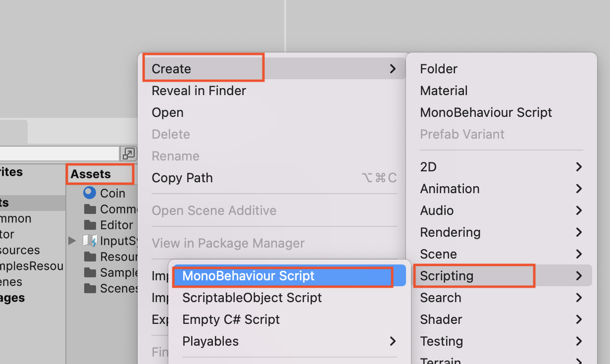
Task: Open the Scripting submenu arrow
Action: click(579, 276)
